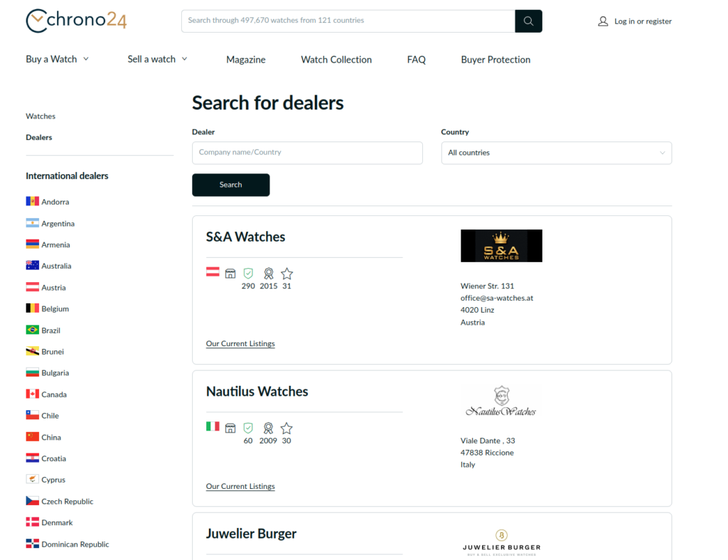Open the All countries dropdown
This screenshot has width=728, height=560.
click(x=556, y=153)
